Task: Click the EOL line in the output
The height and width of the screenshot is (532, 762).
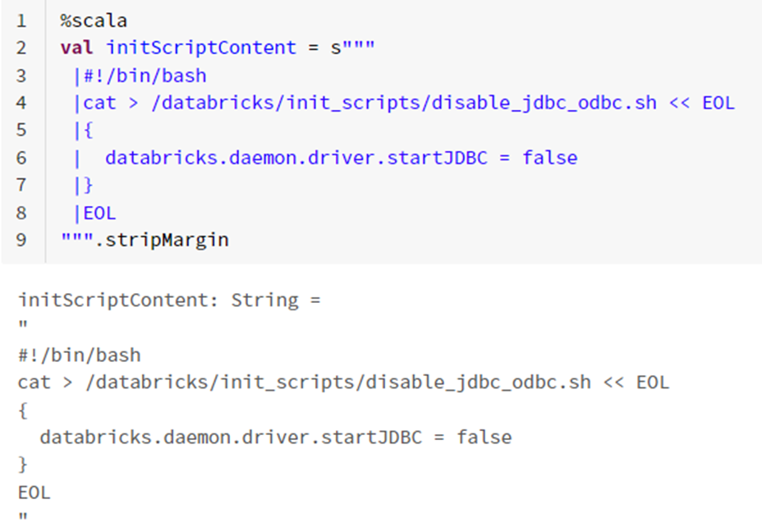Action: point(34,493)
